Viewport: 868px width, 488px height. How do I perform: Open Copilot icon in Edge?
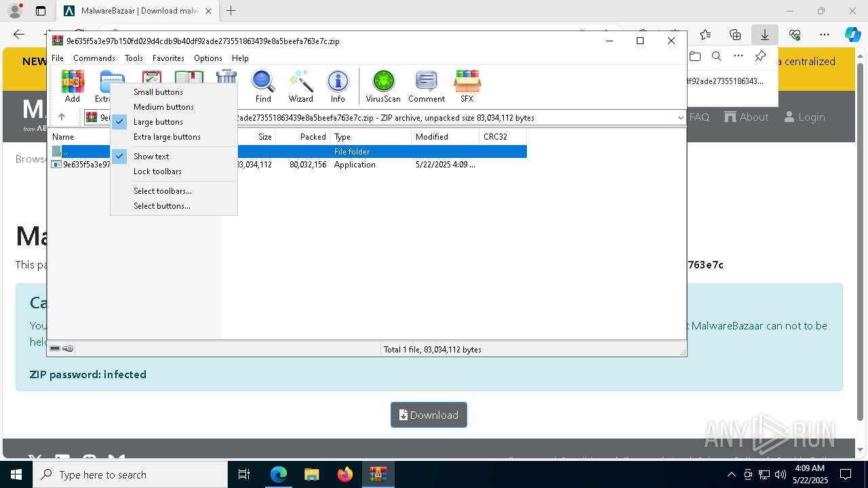pyautogui.click(x=852, y=35)
